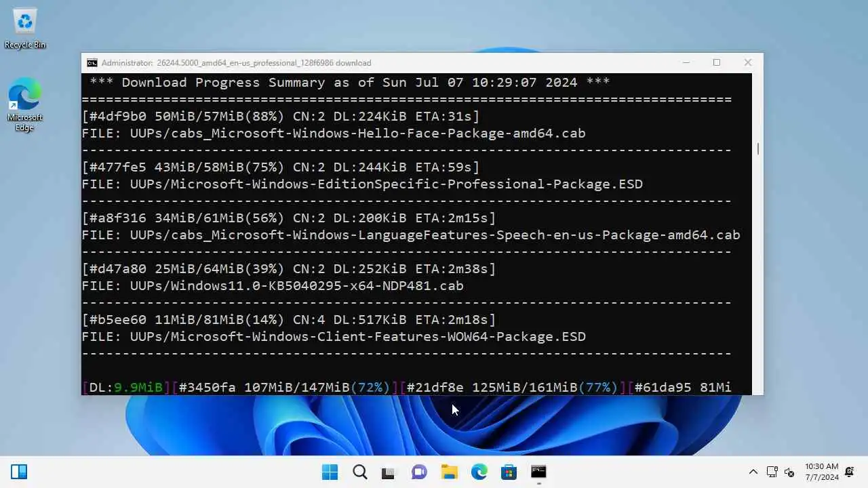Click the '#b5ee60 11MiB/81MiB(14%)' status line
Viewport: 868px width, 488px height.
point(289,320)
